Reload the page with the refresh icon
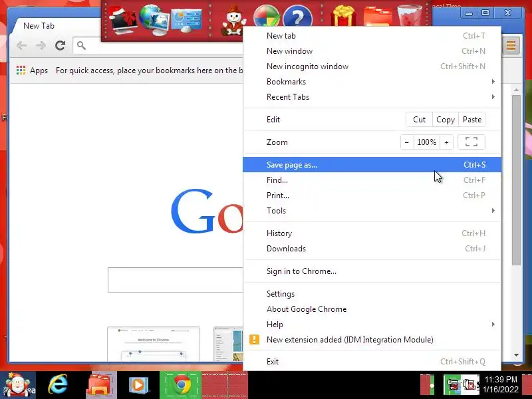 click(61, 45)
